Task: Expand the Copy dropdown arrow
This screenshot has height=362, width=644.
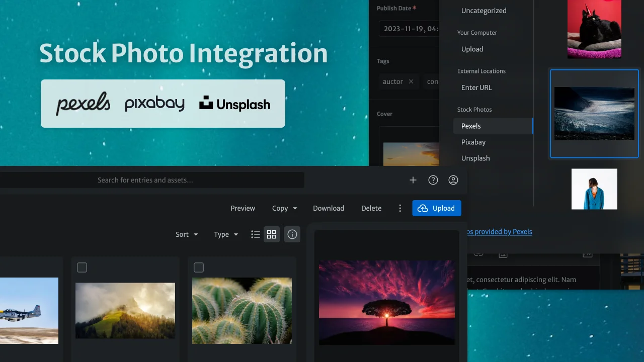Action: click(x=294, y=208)
